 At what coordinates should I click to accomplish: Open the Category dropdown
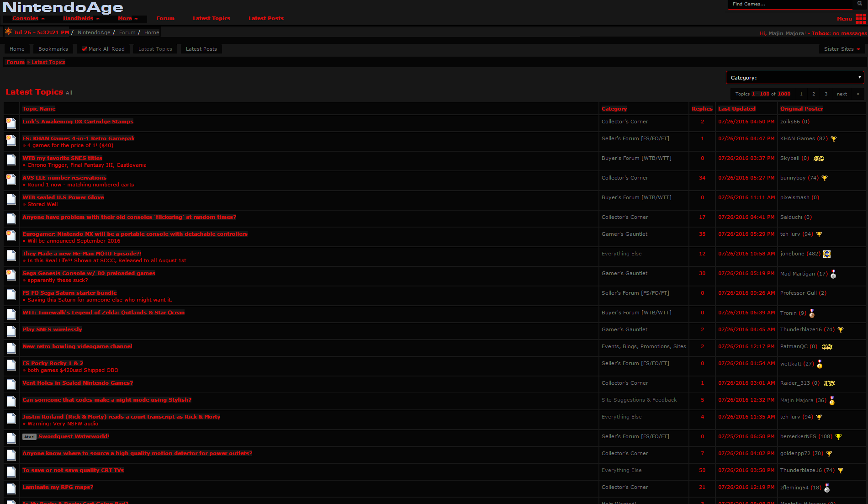coord(794,77)
